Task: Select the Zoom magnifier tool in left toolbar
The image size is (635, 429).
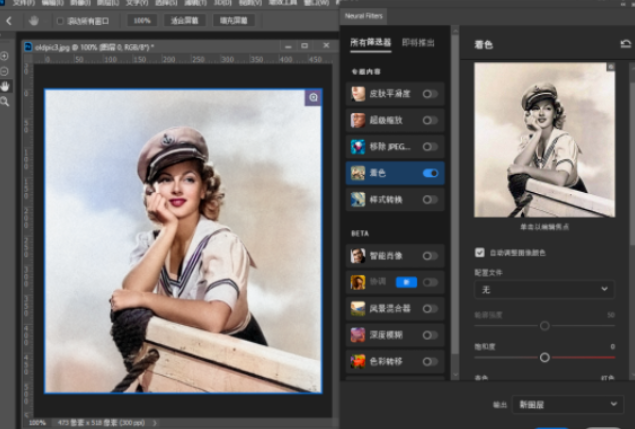Action: (x=5, y=102)
